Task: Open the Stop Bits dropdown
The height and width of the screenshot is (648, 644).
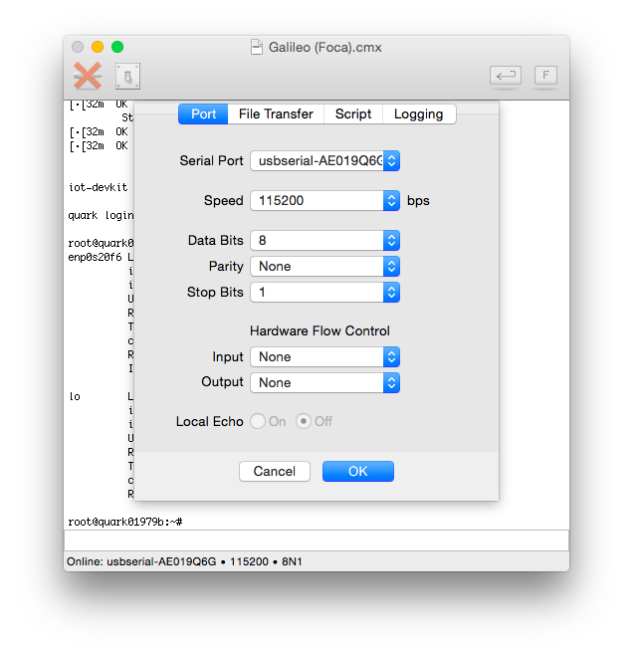Action: coord(324,293)
